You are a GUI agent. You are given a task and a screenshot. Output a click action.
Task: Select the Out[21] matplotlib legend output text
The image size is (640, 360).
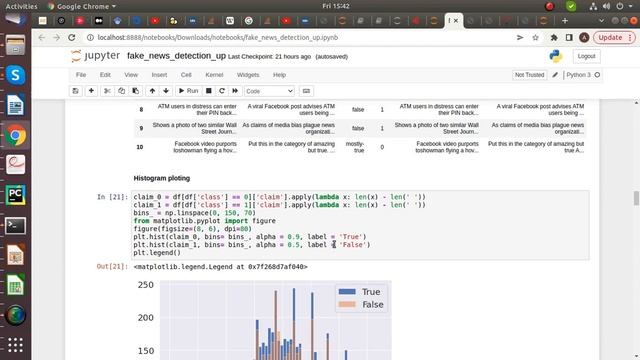click(220, 267)
